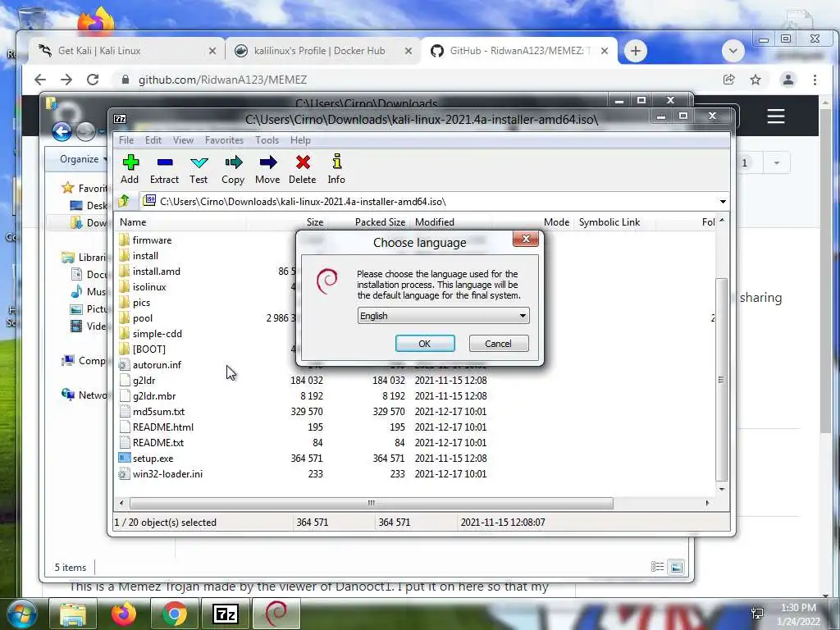This screenshot has width=840, height=630.
Task: Click Cancel in Choose language dialog
Action: [x=498, y=344]
